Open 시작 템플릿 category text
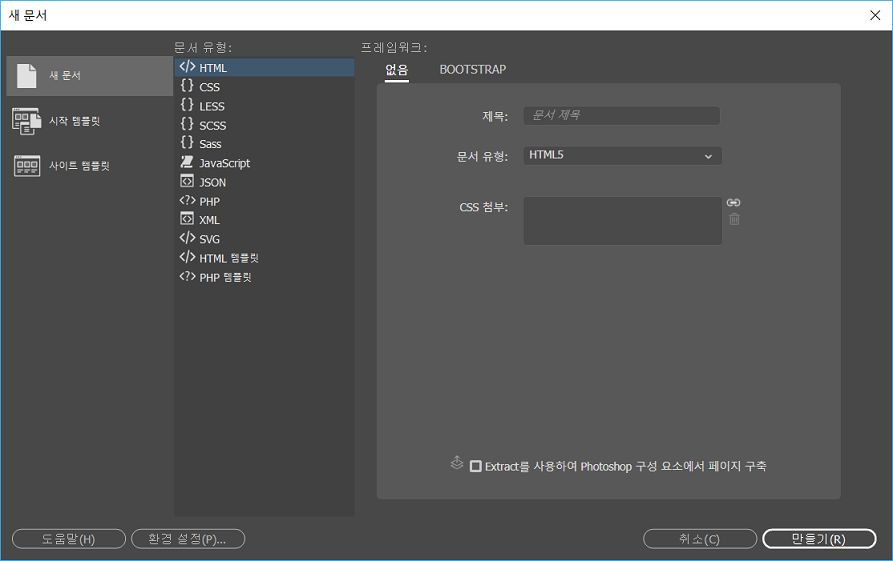 [x=75, y=121]
